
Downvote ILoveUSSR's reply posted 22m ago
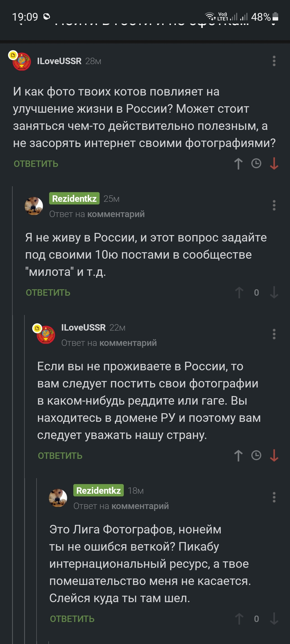(x=274, y=456)
